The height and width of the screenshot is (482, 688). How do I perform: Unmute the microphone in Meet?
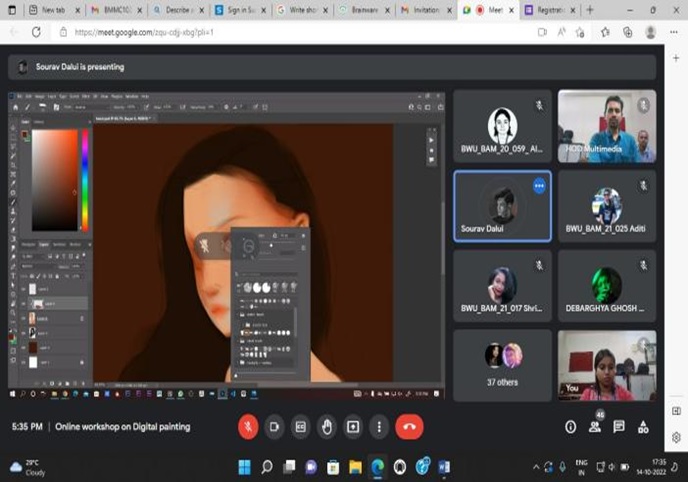pos(248,427)
